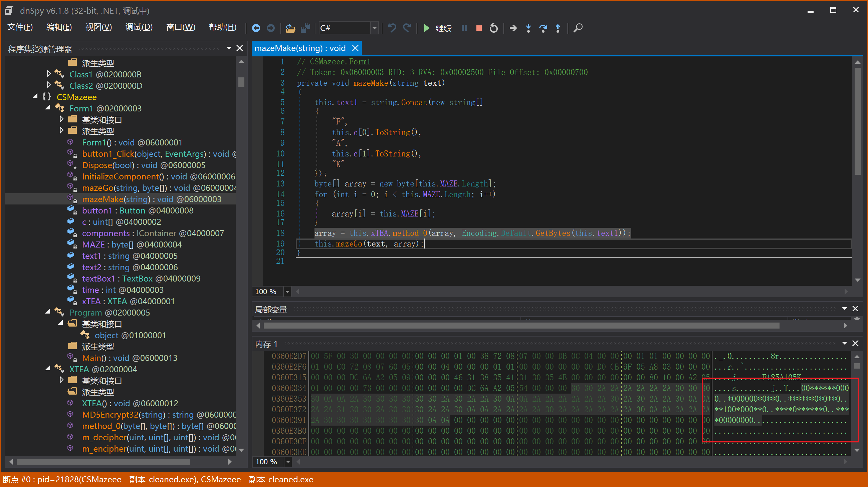Place cursor on this.mazeGo(text, array) line
Viewport: 868px width, 487px height.
click(x=369, y=244)
